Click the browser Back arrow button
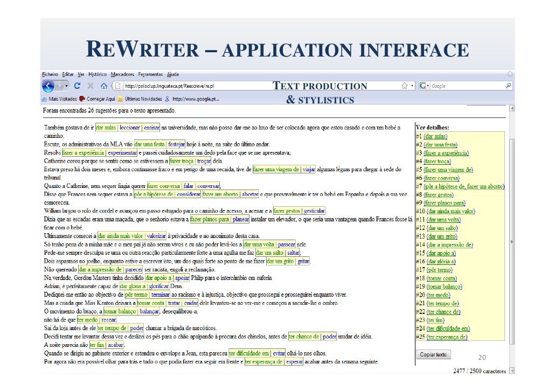555x392 pixels. click(48, 86)
